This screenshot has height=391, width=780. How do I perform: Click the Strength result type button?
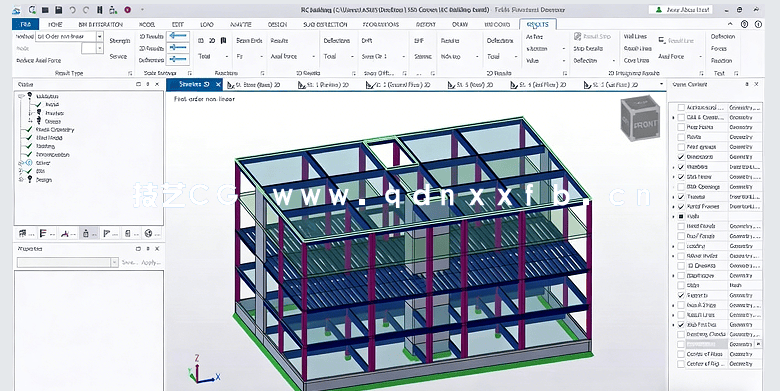(x=120, y=41)
